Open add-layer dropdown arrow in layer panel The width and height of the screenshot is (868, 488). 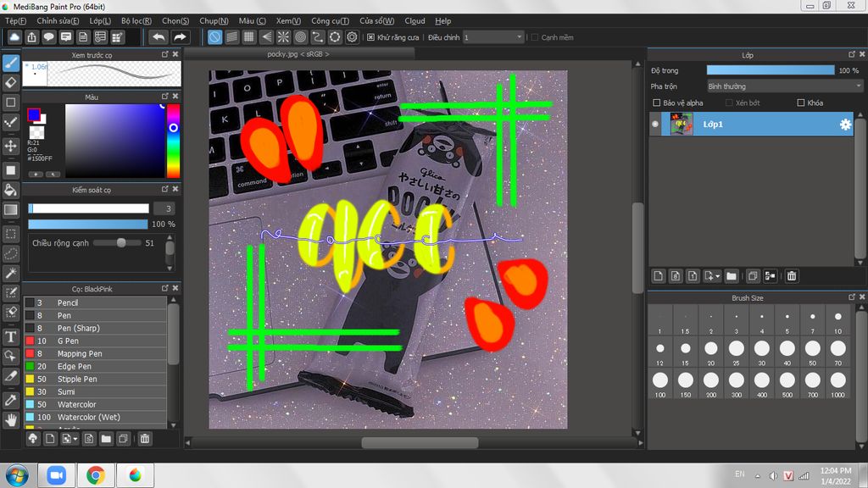(x=717, y=275)
